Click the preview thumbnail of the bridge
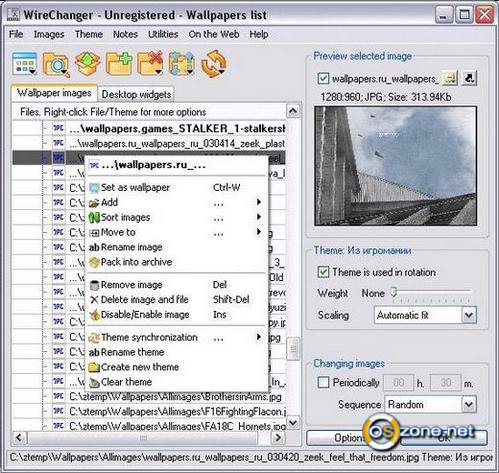 tap(395, 166)
